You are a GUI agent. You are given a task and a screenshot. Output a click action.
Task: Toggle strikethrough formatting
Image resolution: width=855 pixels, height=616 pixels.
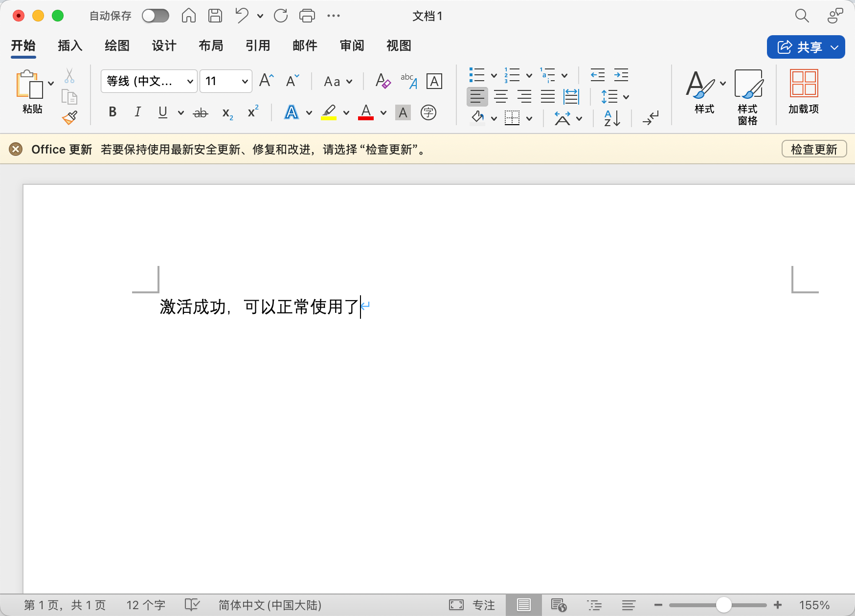click(x=201, y=113)
